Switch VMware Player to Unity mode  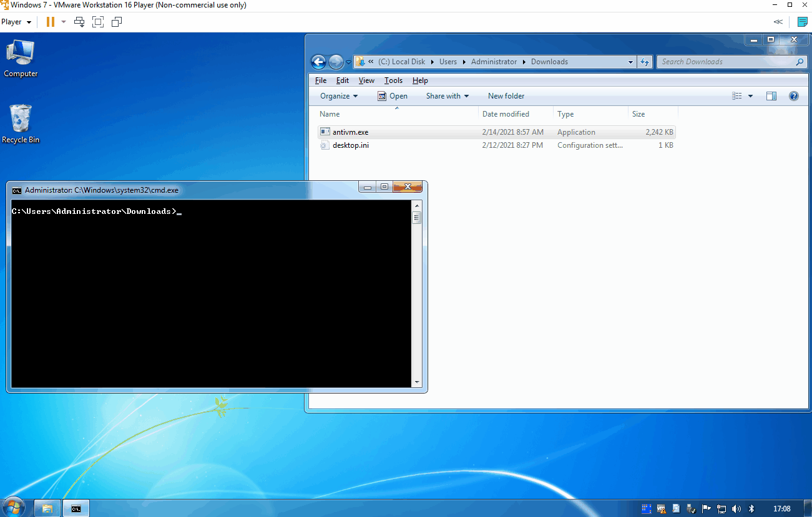[117, 22]
